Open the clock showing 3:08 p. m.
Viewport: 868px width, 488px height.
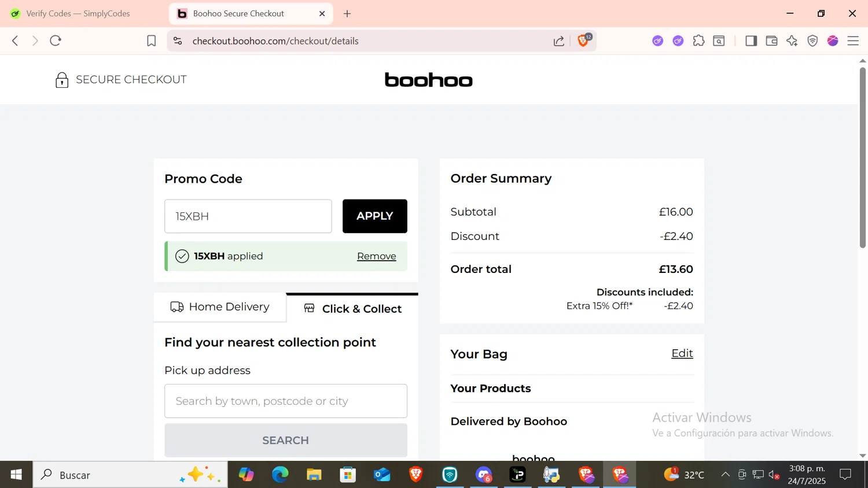click(x=807, y=475)
